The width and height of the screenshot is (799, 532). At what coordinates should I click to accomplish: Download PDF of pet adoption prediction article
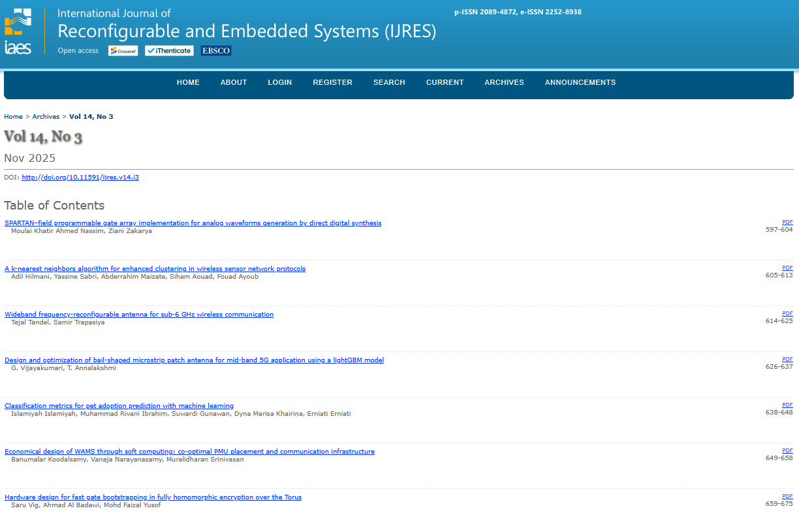coord(787,405)
